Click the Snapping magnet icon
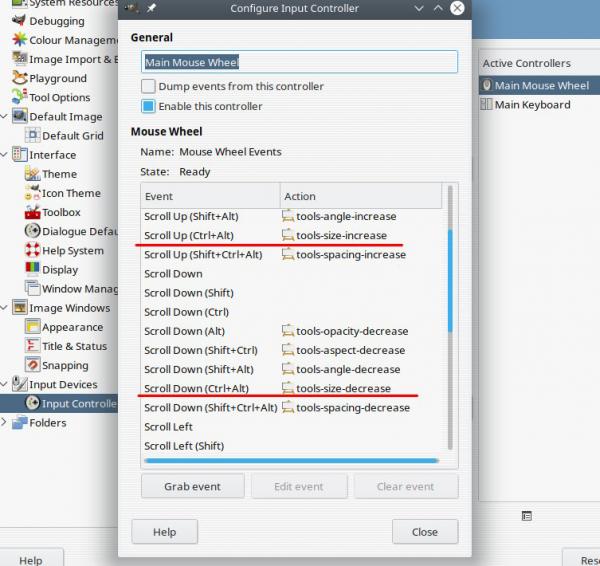The width and height of the screenshot is (600, 566). [33, 365]
